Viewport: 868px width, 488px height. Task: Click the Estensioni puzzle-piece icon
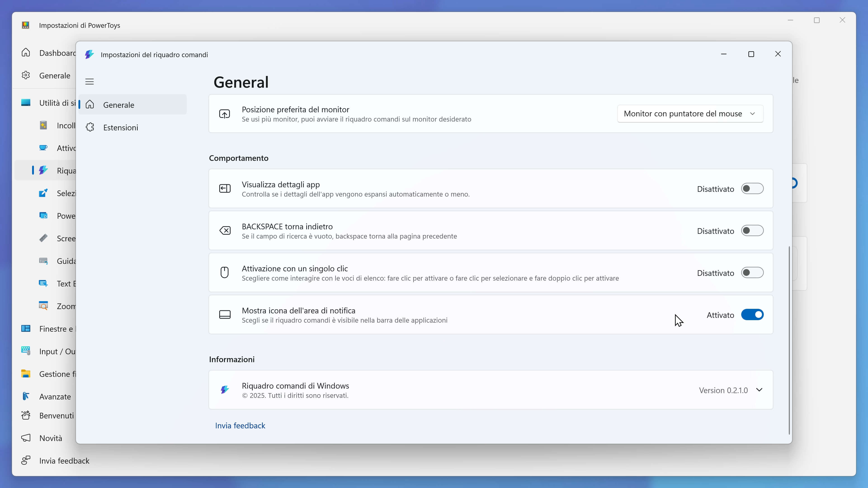[90, 127]
